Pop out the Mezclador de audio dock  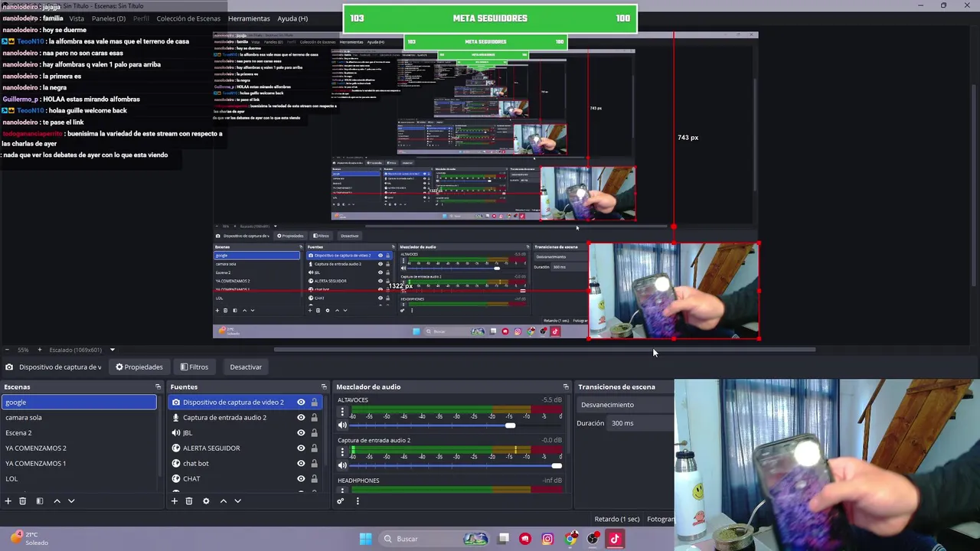tap(566, 387)
